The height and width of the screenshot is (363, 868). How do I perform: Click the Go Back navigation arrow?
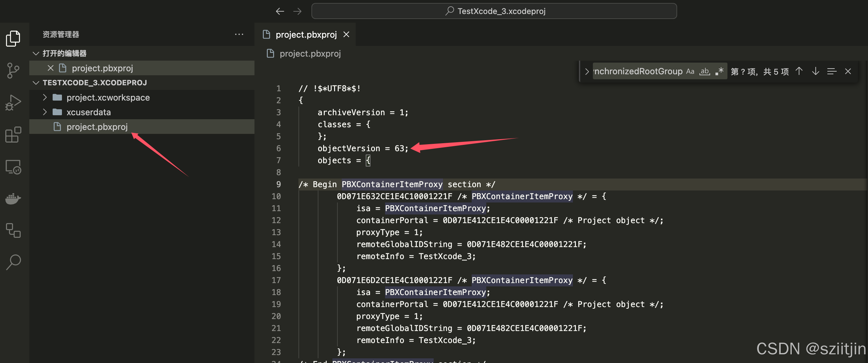click(280, 11)
